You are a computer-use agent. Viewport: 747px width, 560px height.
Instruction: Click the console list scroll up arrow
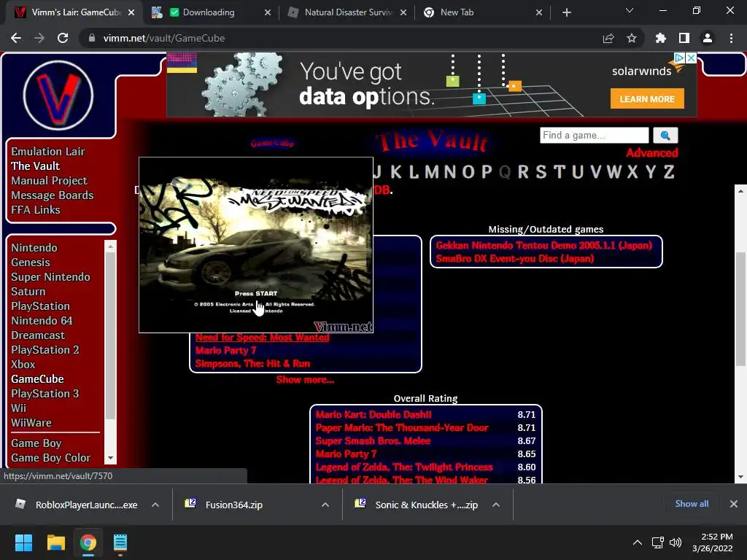click(x=111, y=246)
